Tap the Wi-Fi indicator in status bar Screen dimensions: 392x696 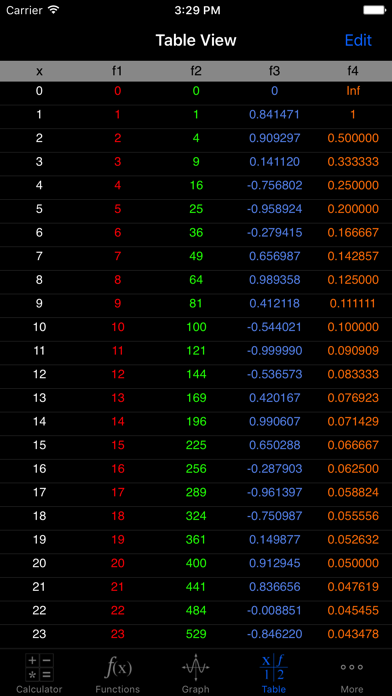coord(54,10)
